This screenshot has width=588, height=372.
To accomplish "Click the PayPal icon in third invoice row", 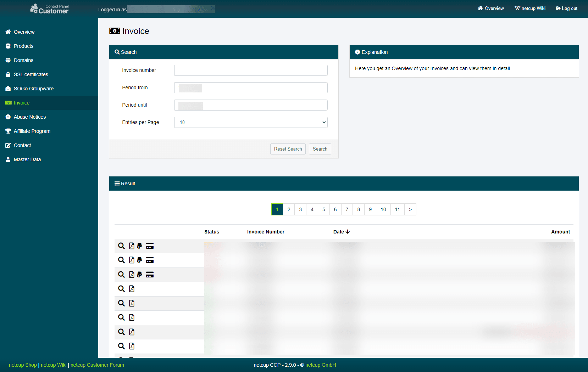I will tap(140, 275).
